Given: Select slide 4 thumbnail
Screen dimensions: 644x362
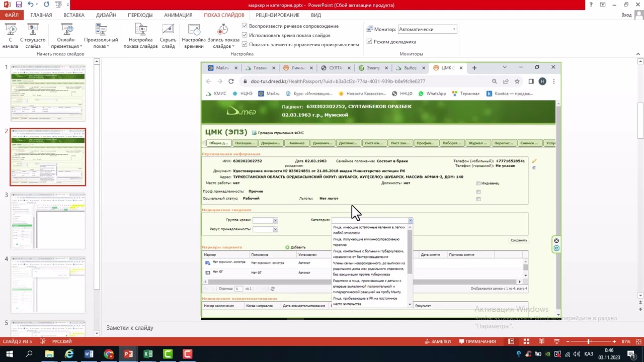Looking at the screenshot, I should tap(48, 285).
